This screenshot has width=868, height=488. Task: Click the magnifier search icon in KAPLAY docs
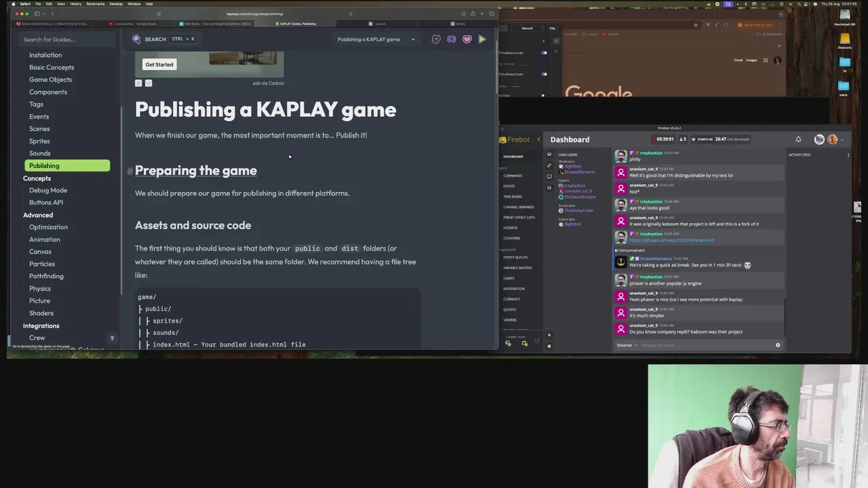[136, 39]
